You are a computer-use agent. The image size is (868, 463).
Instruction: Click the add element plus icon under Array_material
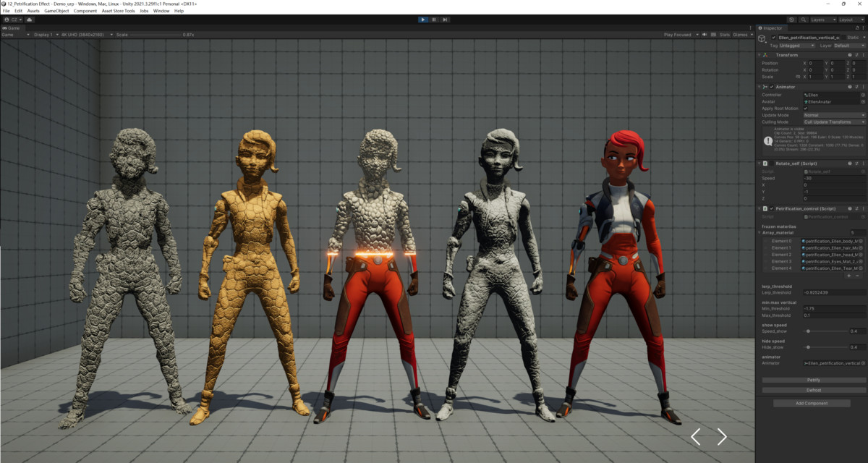pos(848,276)
